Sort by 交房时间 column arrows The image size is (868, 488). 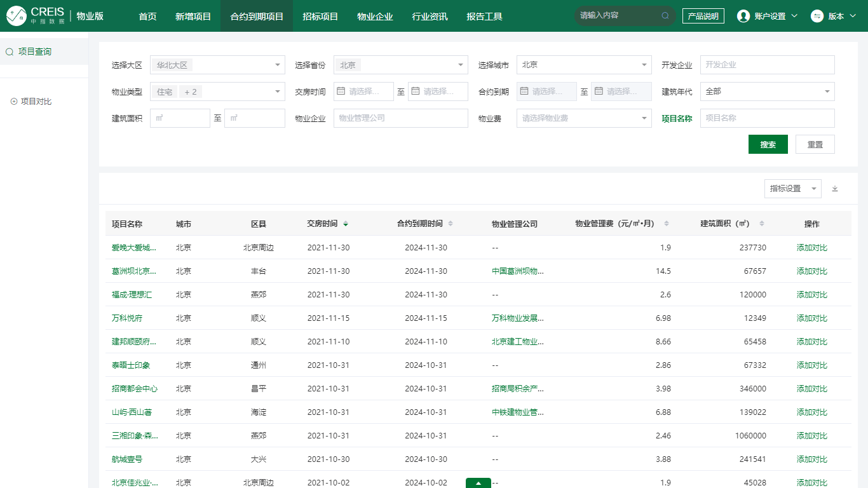tap(346, 224)
